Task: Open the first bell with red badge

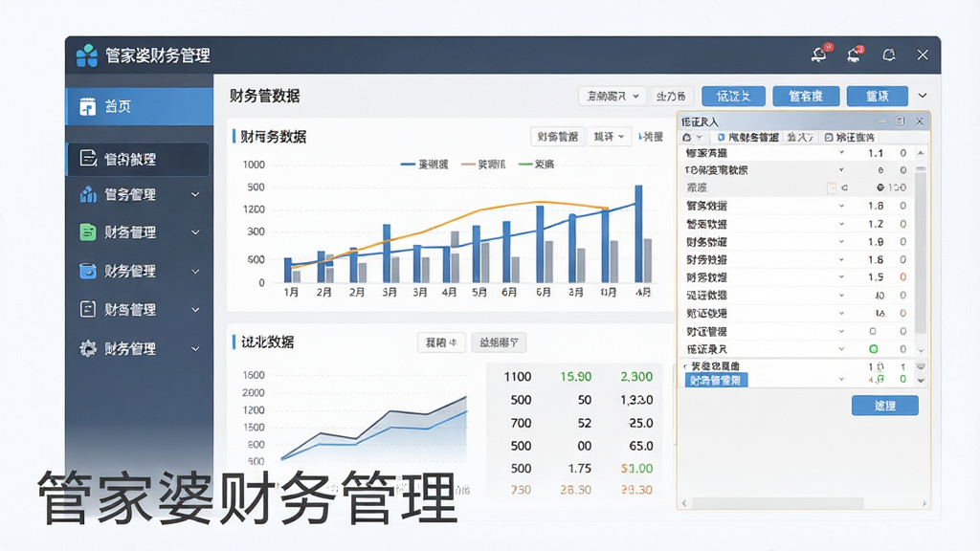Action: point(820,55)
